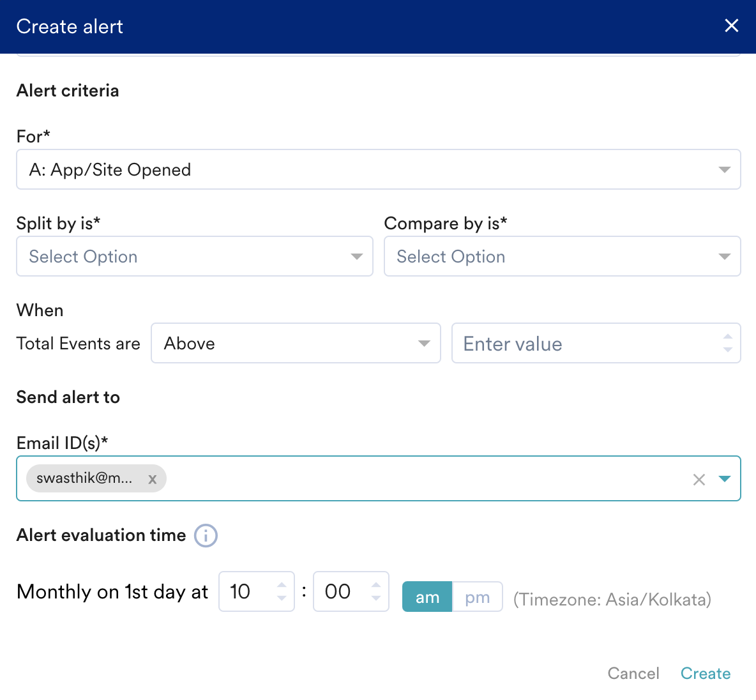The height and width of the screenshot is (700, 756).
Task: Close the Create alert dialog
Action: tap(732, 26)
